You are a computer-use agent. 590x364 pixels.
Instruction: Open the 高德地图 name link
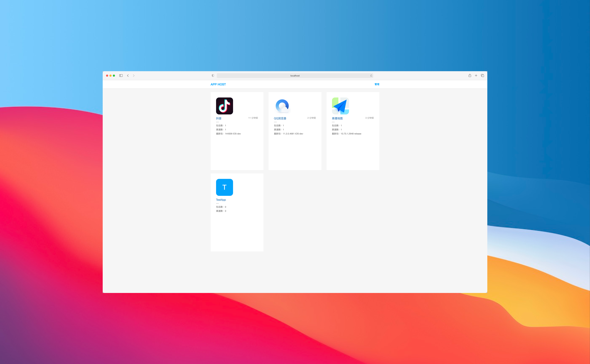[x=337, y=119]
